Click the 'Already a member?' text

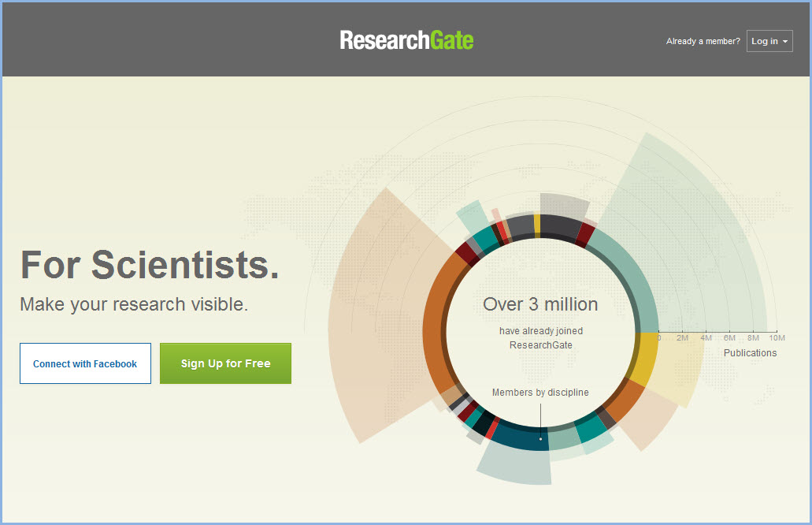(x=703, y=42)
